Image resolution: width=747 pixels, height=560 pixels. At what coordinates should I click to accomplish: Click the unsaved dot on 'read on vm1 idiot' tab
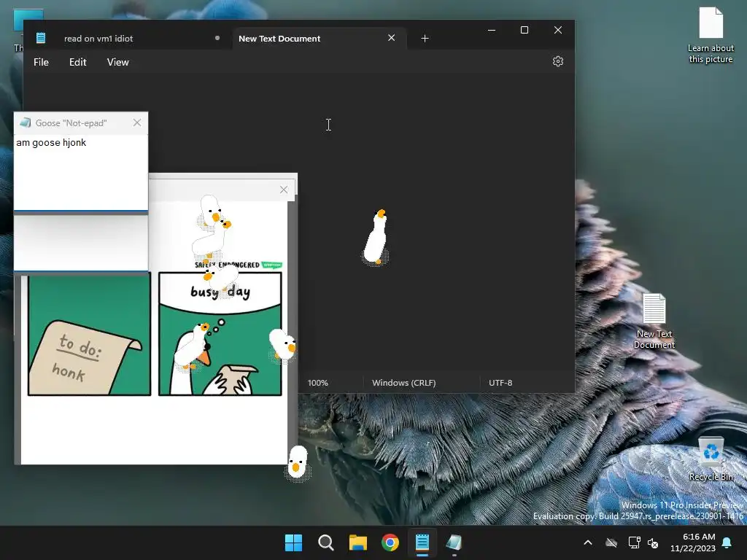pyautogui.click(x=217, y=38)
